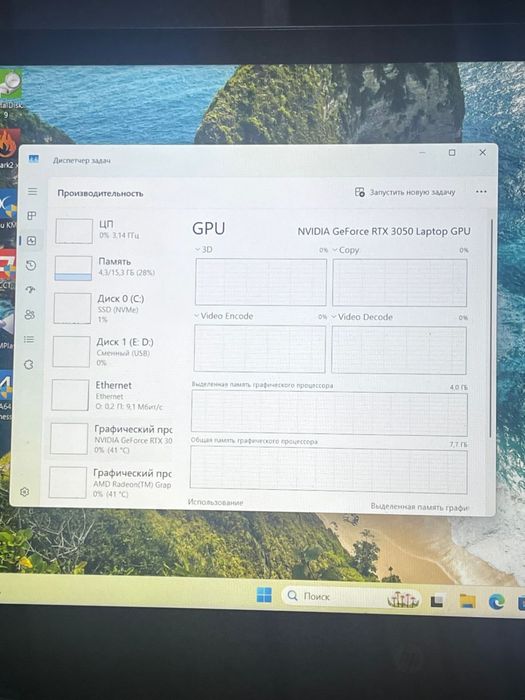525x700 pixels.
Task: Open the Users page icon
Action: 30,315
